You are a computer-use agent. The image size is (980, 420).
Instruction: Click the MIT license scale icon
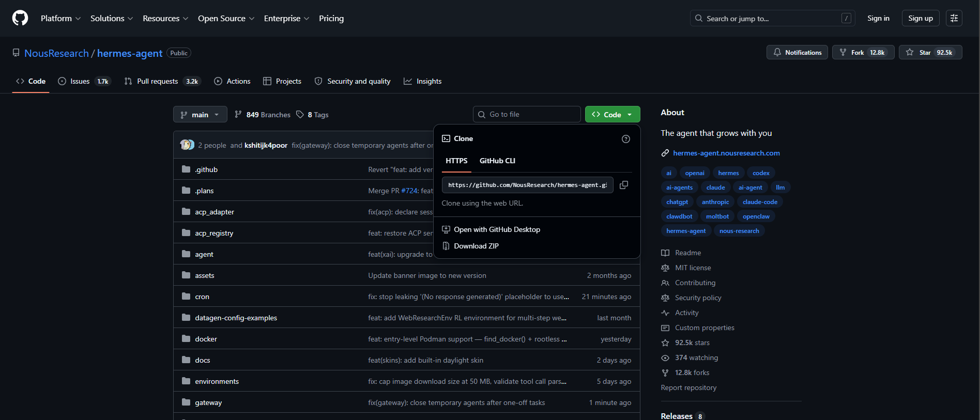click(x=665, y=268)
